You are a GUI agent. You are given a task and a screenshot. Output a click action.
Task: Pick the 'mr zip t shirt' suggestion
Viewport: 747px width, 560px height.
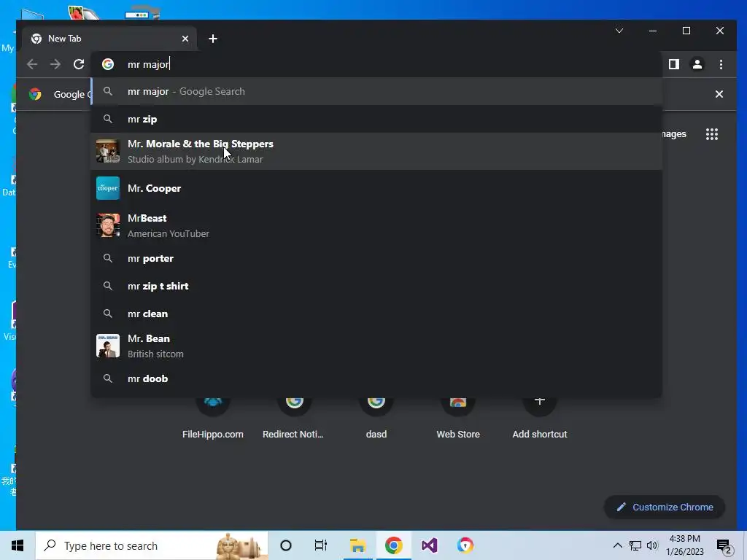376,286
